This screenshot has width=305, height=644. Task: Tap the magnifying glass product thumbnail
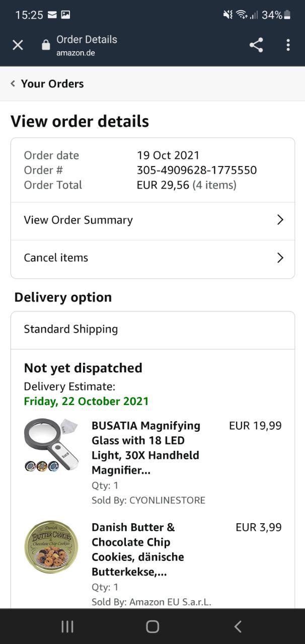[x=51, y=445]
